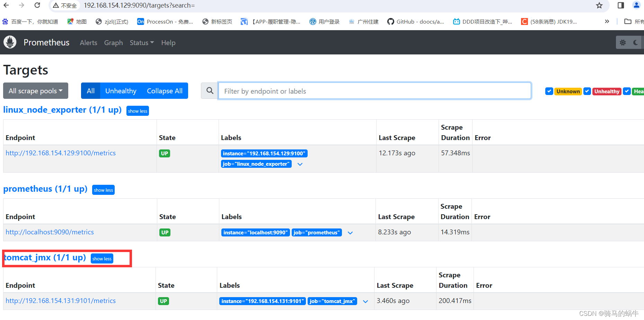Click the Prometheus flame logo

point(10,42)
